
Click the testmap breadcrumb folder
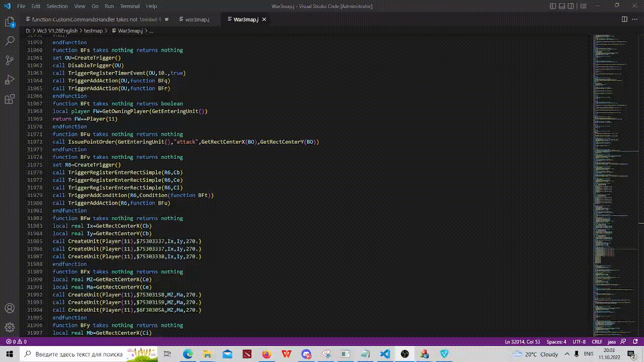coord(93,31)
